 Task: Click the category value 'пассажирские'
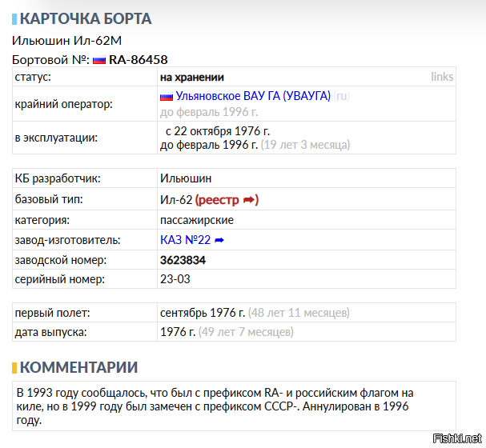coord(197,221)
